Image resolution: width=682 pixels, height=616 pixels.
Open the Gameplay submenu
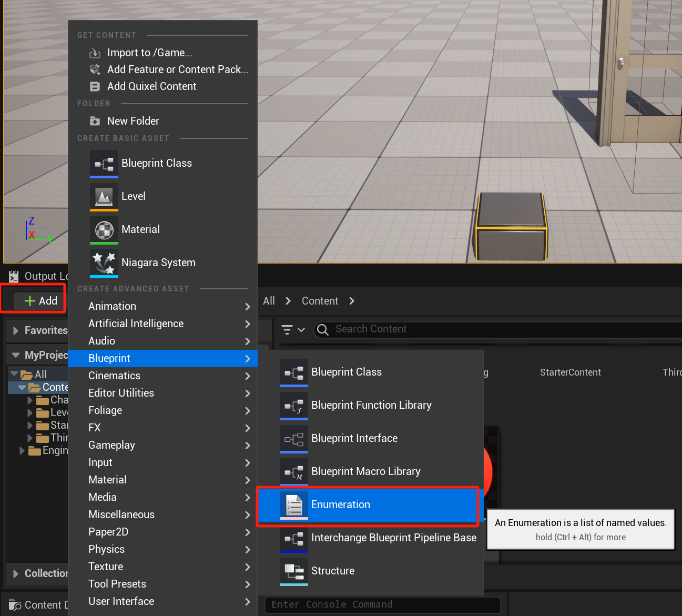click(x=163, y=445)
